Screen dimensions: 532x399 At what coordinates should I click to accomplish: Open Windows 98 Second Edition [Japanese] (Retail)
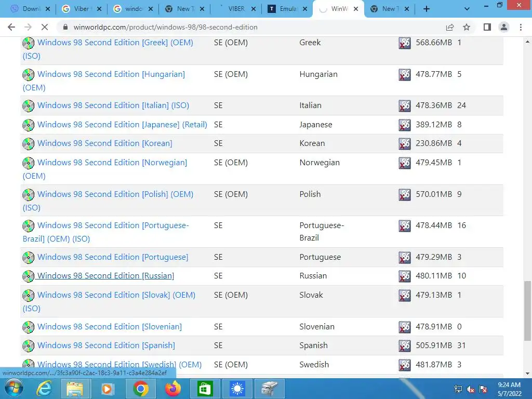(122, 125)
